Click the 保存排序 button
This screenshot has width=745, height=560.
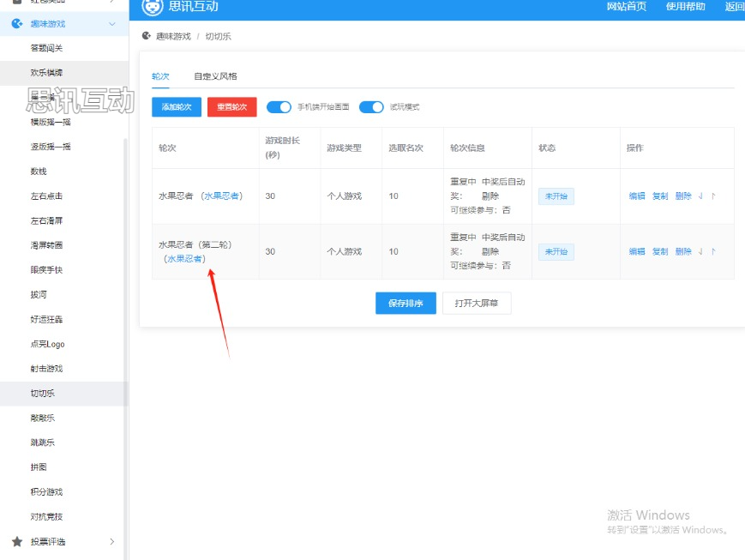click(406, 304)
